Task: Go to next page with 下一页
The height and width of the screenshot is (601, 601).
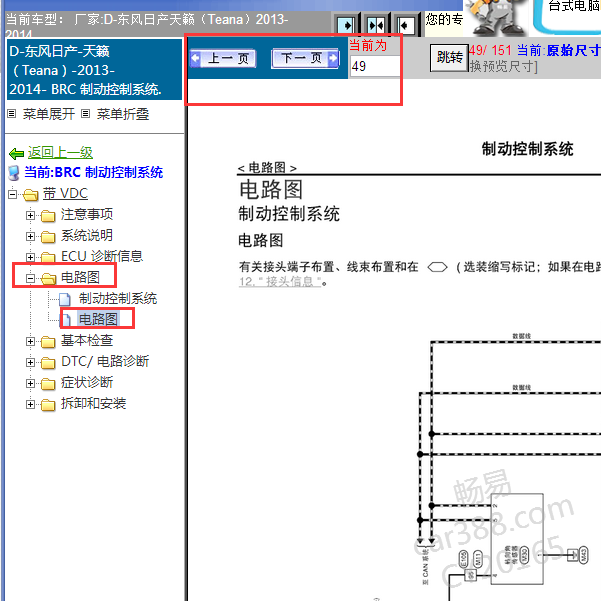Action: (305, 59)
